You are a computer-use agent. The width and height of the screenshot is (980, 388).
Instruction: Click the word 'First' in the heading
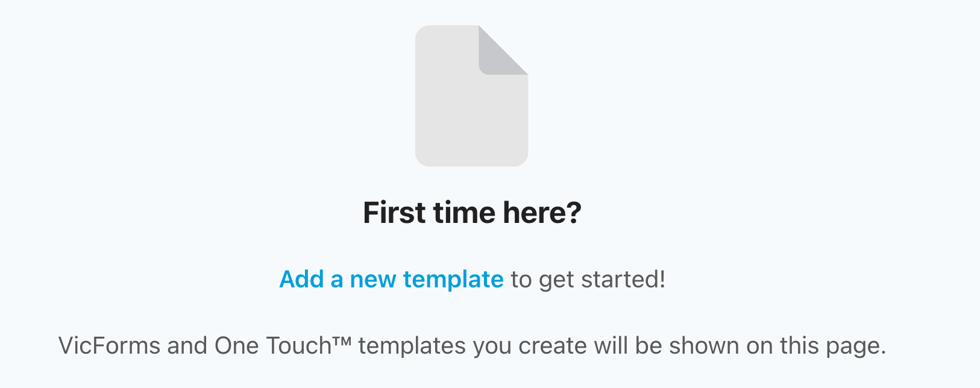[394, 213]
